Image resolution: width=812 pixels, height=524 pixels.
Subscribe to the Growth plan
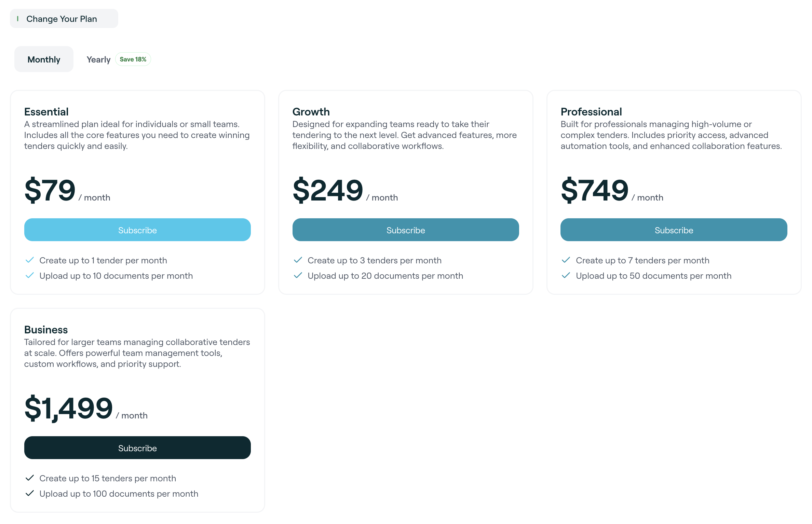[406, 230]
